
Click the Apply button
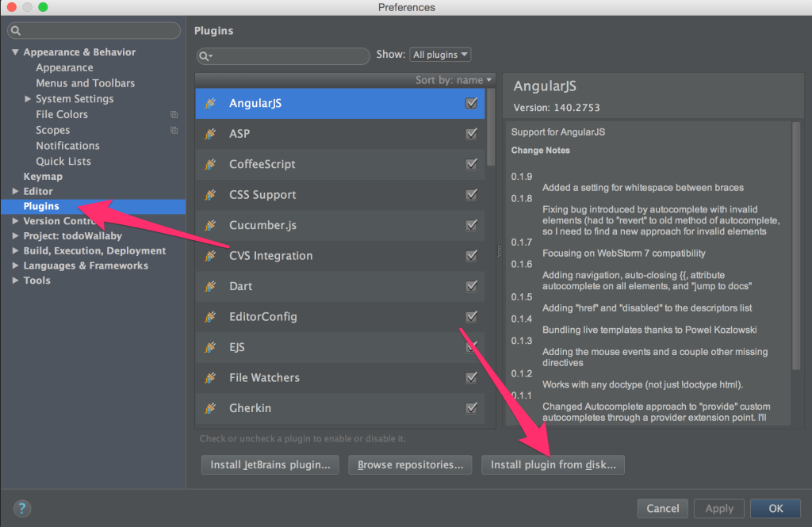(x=718, y=508)
